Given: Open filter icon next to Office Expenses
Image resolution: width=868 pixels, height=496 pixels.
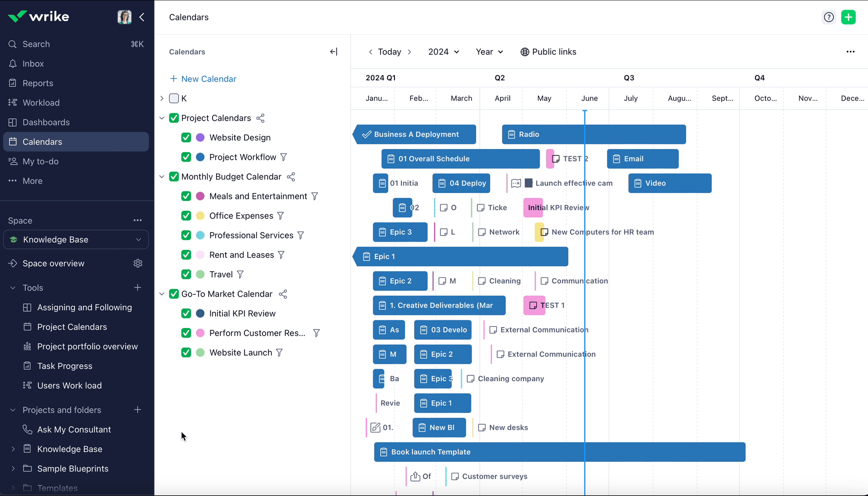Looking at the screenshot, I should pyautogui.click(x=281, y=216).
